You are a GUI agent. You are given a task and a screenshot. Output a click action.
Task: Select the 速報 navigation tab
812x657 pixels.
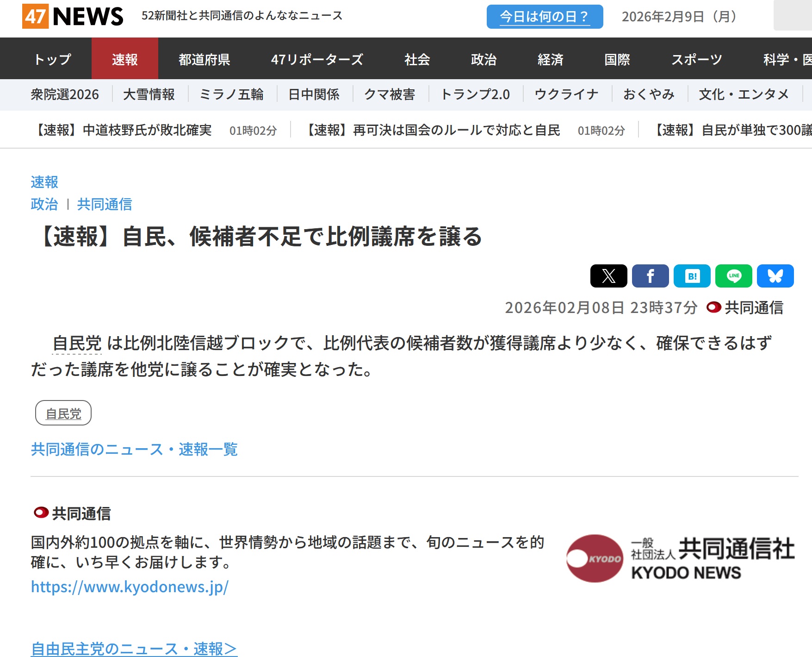coord(124,59)
